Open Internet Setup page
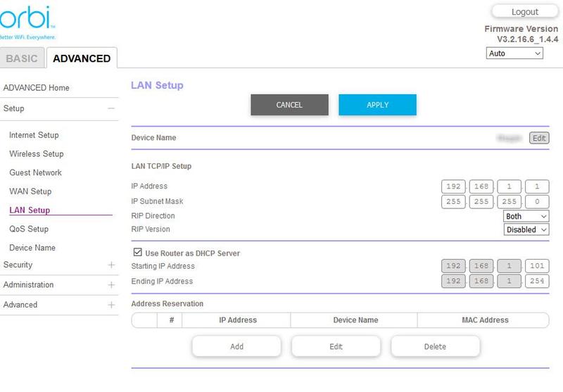This screenshot has width=563, height=392. pyautogui.click(x=34, y=135)
